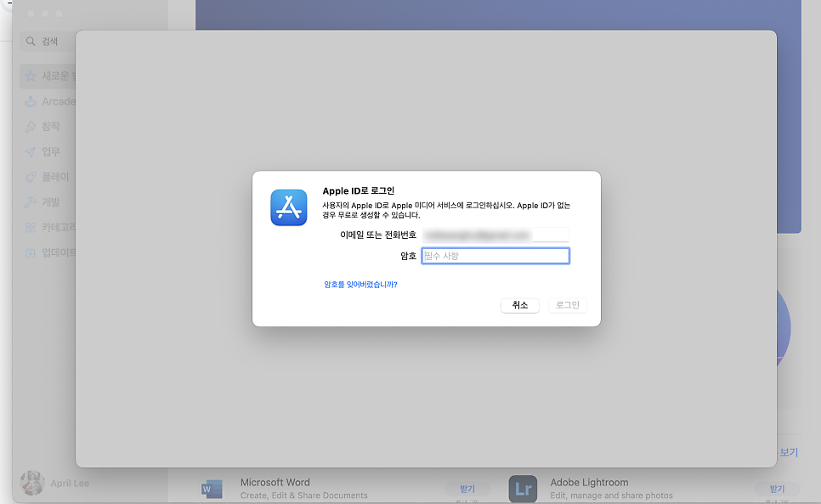Click the rocket icon beside 플레이
This screenshot has height=504, width=821.
pyautogui.click(x=31, y=177)
